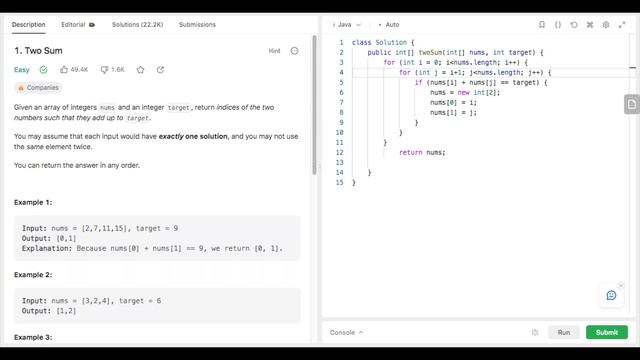
Task: Open the notes panel side icon
Action: [631, 104]
